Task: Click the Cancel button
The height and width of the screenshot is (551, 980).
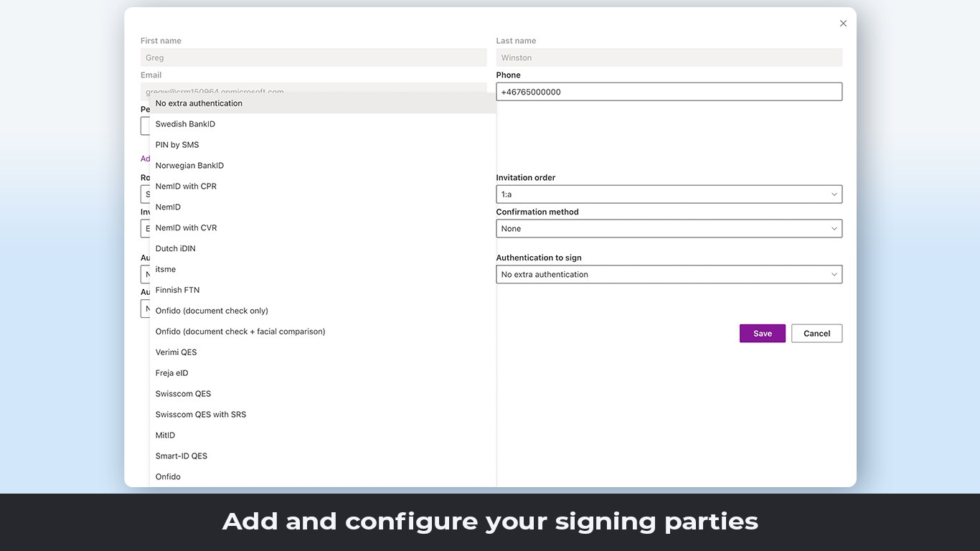Action: pos(816,334)
